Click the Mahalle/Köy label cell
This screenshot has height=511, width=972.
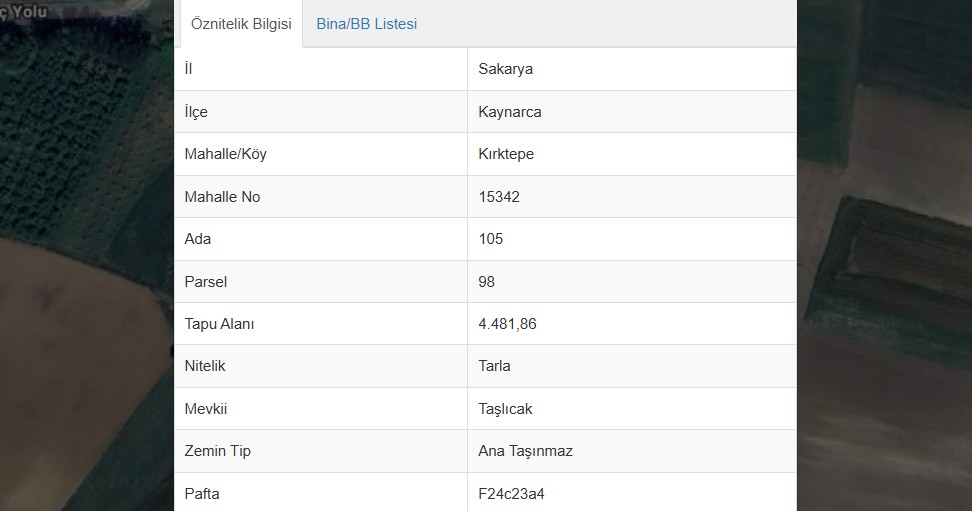(320, 154)
